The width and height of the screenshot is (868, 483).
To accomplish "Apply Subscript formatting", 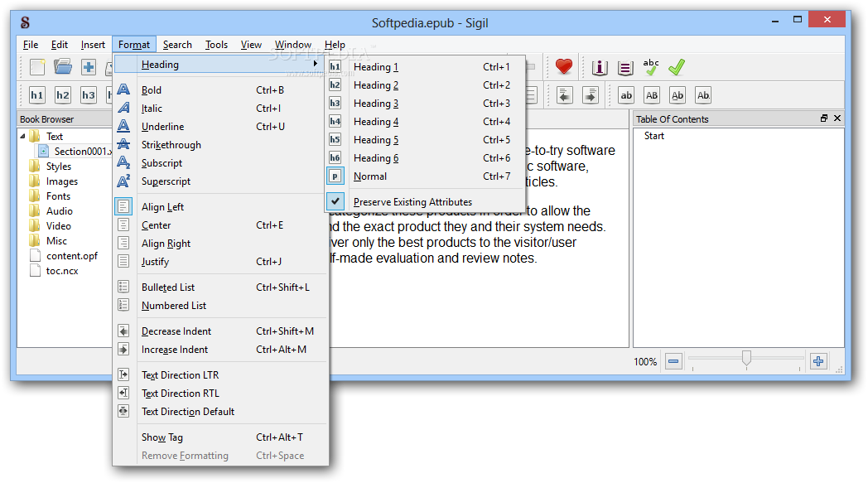I will click(220, 163).
